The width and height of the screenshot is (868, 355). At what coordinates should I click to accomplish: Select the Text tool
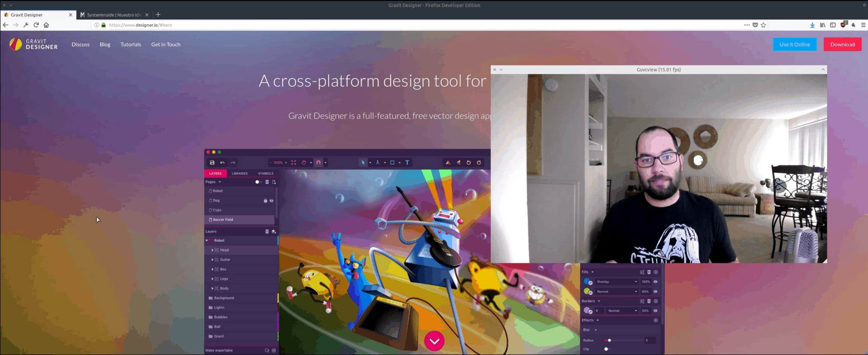pyautogui.click(x=407, y=163)
